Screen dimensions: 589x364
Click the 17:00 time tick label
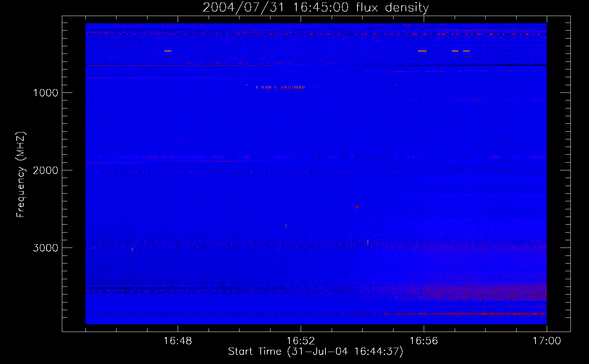[547, 341]
